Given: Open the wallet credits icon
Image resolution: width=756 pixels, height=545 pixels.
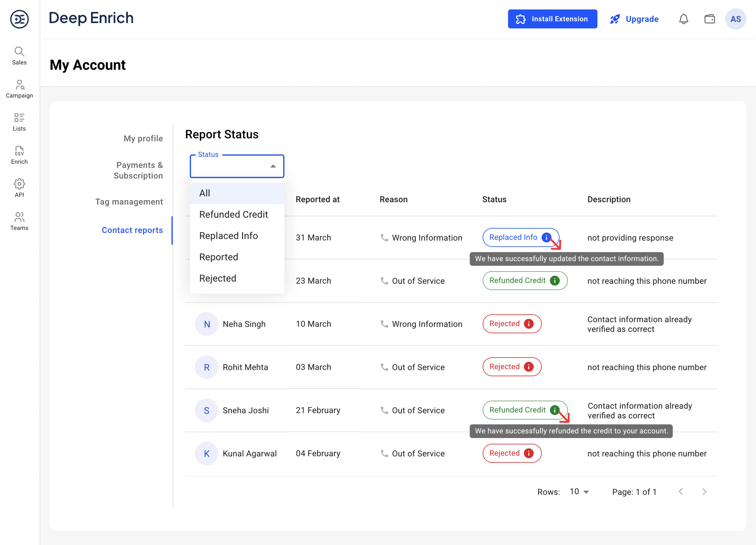Looking at the screenshot, I should 710,19.
